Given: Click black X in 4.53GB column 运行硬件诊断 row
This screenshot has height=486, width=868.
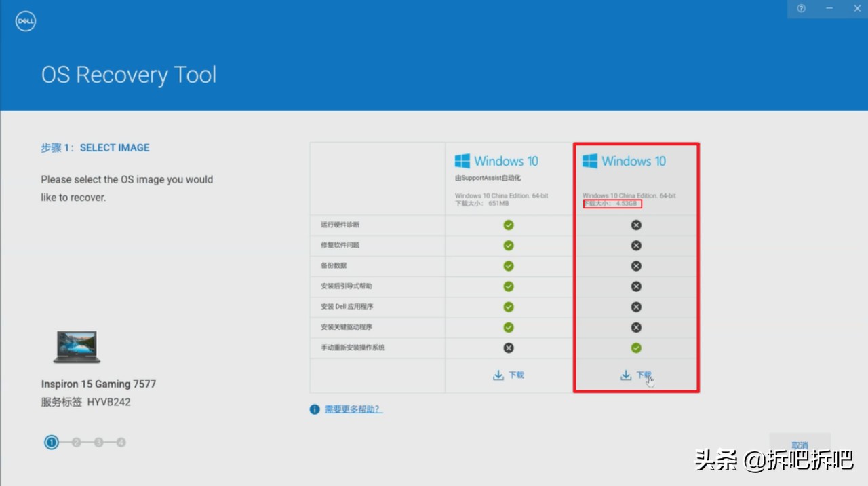Looking at the screenshot, I should click(x=636, y=225).
